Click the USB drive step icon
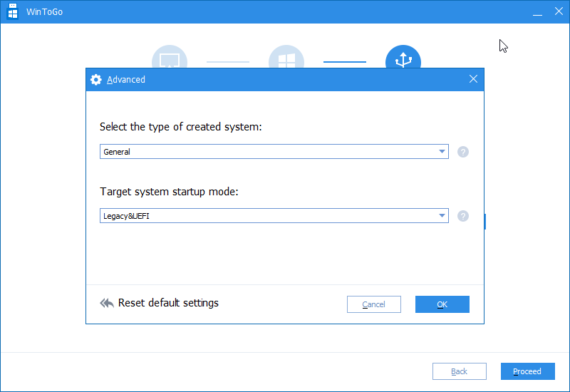 403,58
